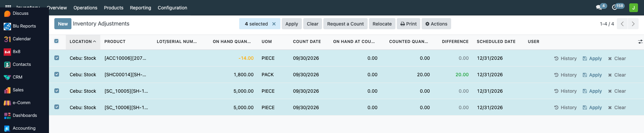The image size is (644, 133).
Task: View History for SC_10006 row
Action: (x=566, y=107)
